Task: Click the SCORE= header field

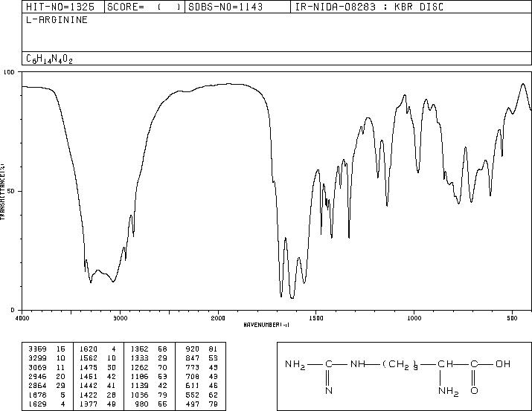Action: [144, 7]
